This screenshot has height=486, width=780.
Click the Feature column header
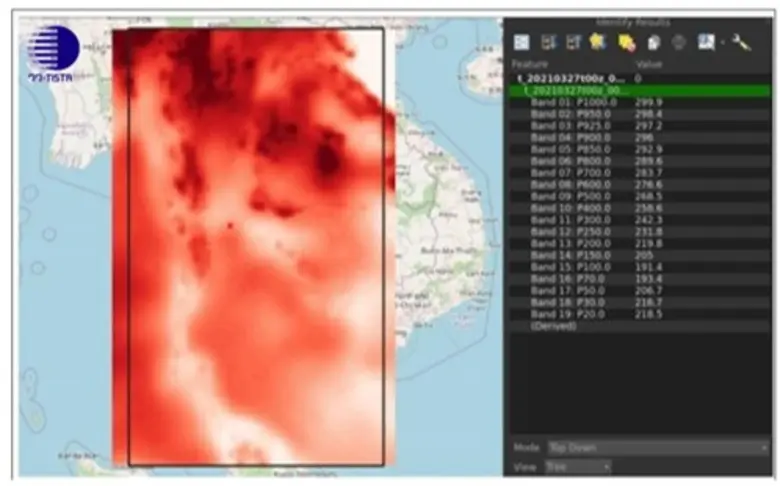tap(530, 64)
